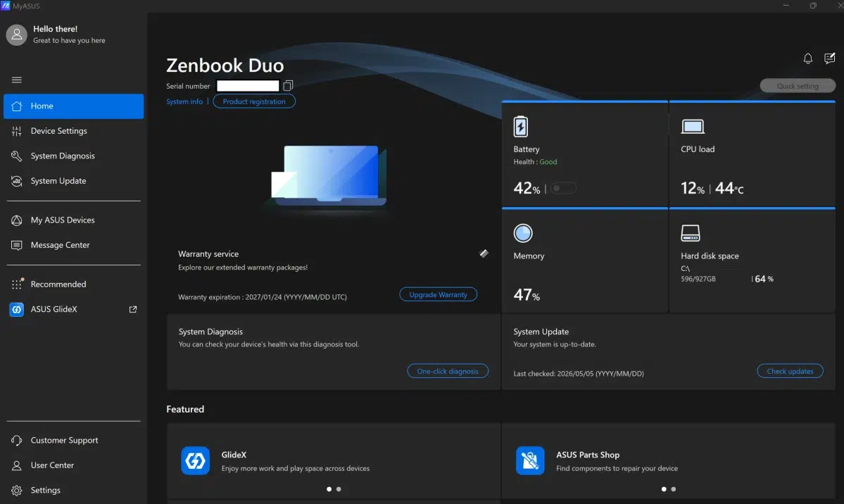The image size is (844, 504).
Task: Click the 'Zenbook Duo' title text
Action: pos(225,65)
